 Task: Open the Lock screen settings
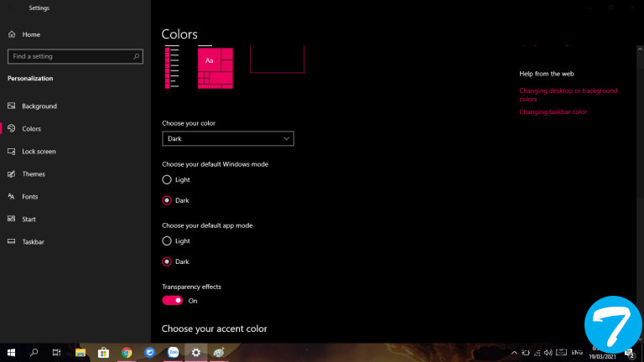[x=39, y=152]
